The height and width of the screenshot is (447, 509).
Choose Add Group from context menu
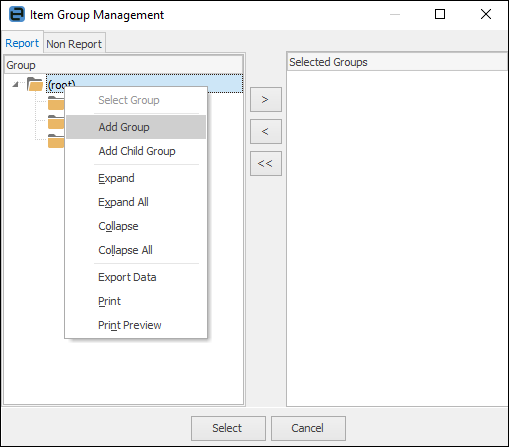point(136,127)
